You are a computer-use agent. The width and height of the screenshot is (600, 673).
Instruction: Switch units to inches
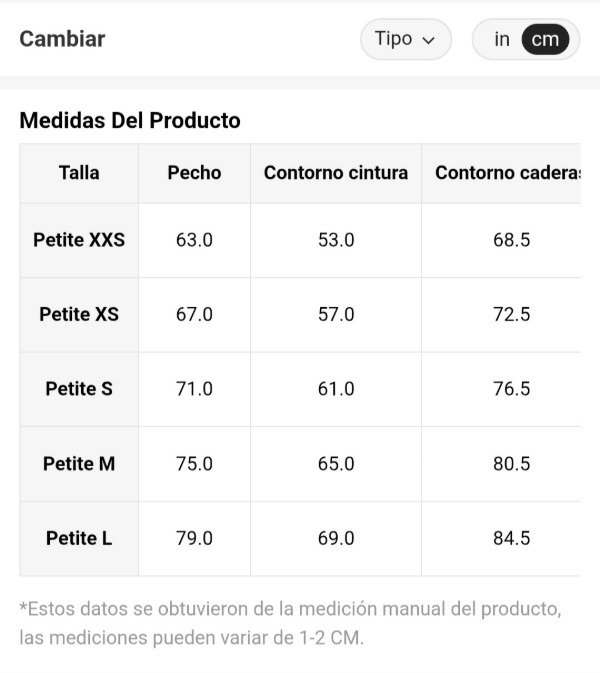click(502, 40)
